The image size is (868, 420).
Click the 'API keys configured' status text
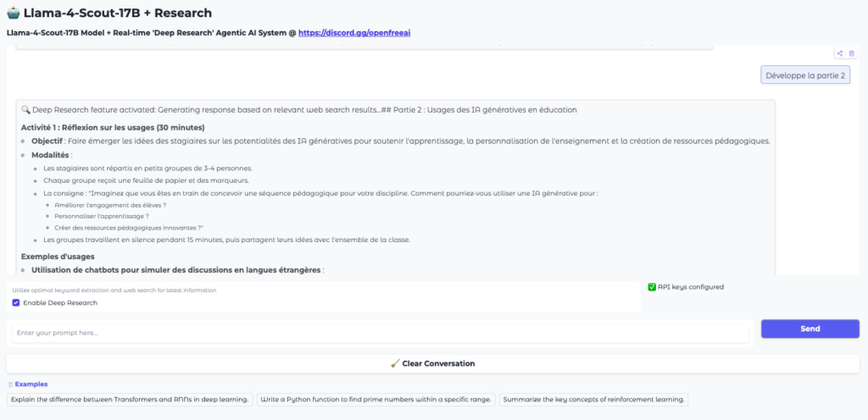(x=691, y=287)
